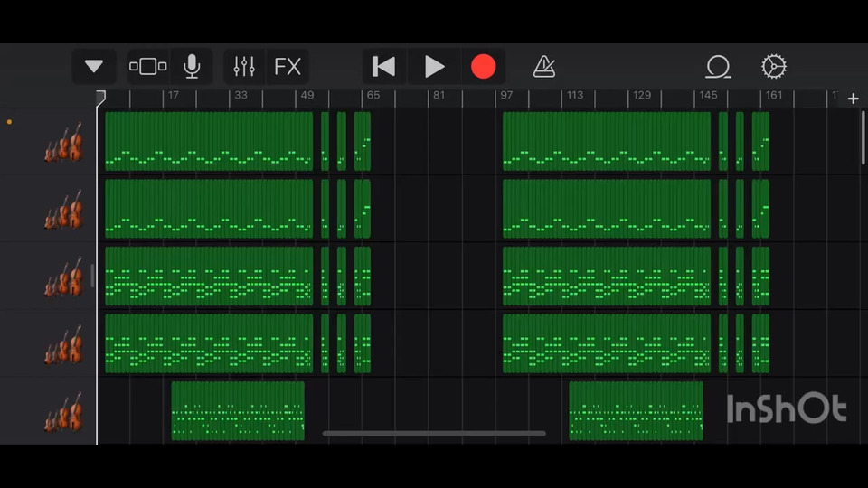868x488 pixels.
Task: Jump to bar 113 on ruler
Action: pos(575,95)
